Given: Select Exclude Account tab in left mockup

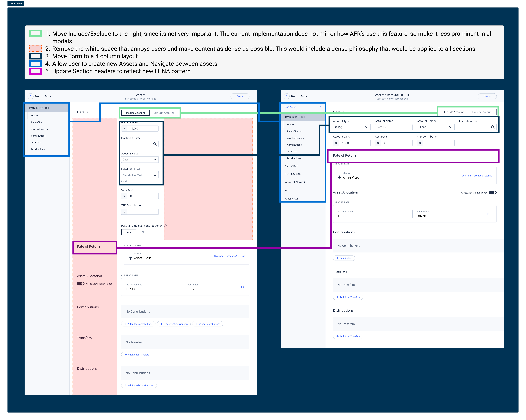Looking at the screenshot, I should point(164,113).
